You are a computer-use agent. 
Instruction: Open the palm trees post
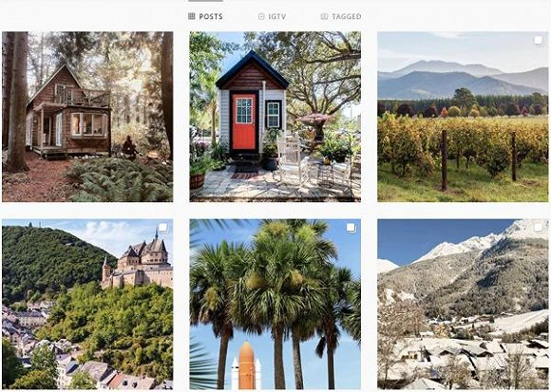pos(275,305)
